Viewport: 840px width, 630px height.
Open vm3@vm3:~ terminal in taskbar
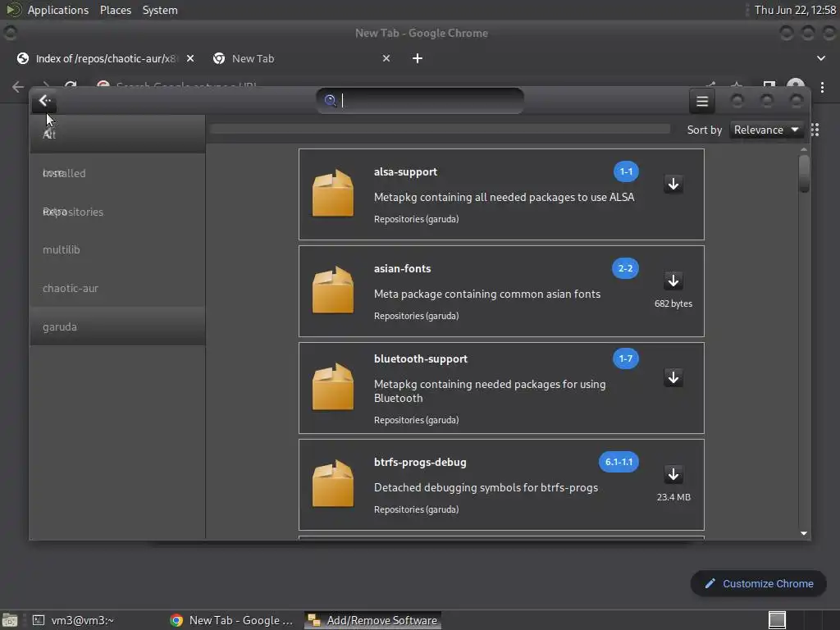pos(72,620)
